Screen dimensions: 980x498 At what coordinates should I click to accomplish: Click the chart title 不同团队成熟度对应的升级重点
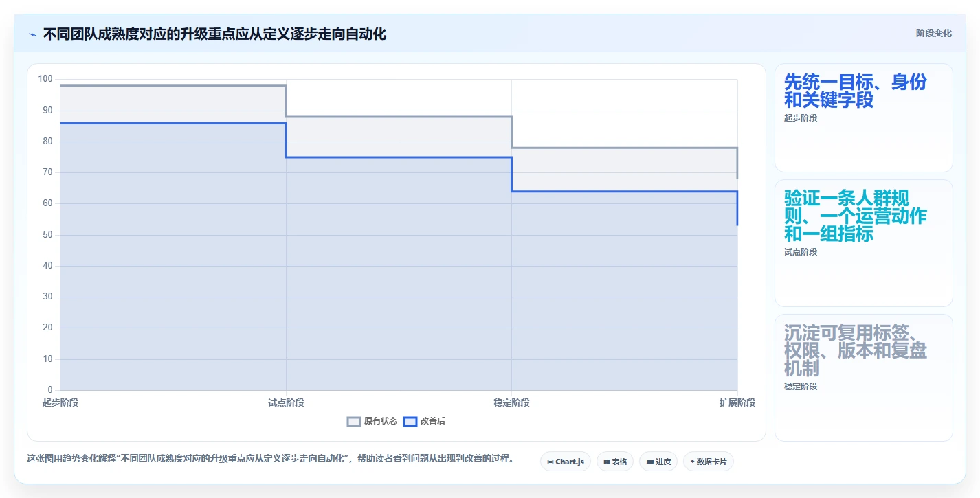pyautogui.click(x=214, y=34)
